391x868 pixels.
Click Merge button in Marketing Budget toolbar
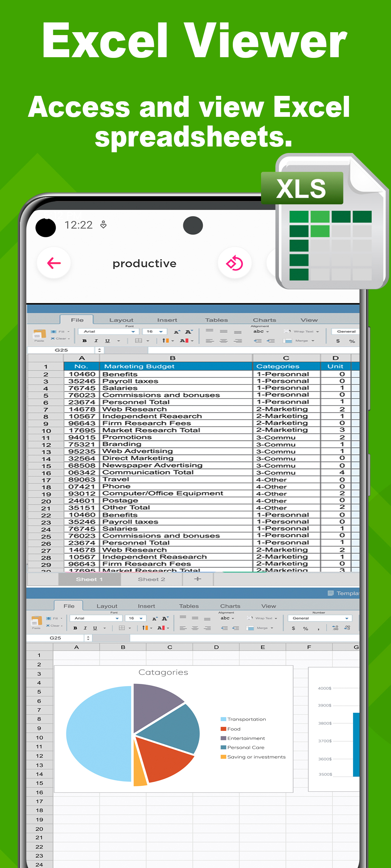tap(299, 341)
